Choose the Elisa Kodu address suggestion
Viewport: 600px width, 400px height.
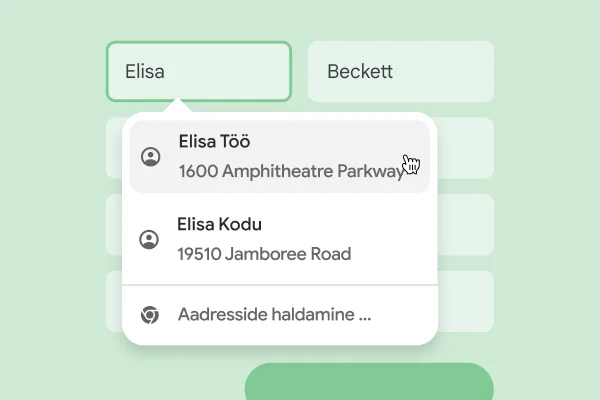point(280,239)
